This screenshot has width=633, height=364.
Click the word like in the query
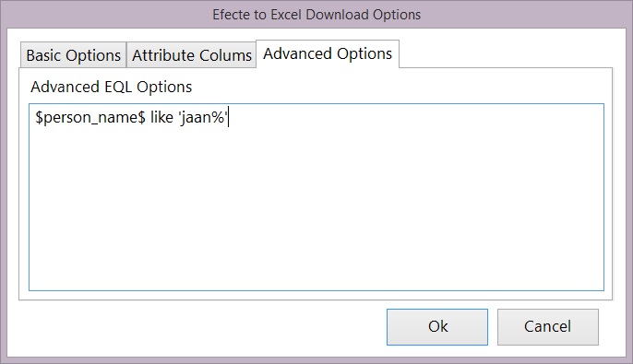click(161, 117)
